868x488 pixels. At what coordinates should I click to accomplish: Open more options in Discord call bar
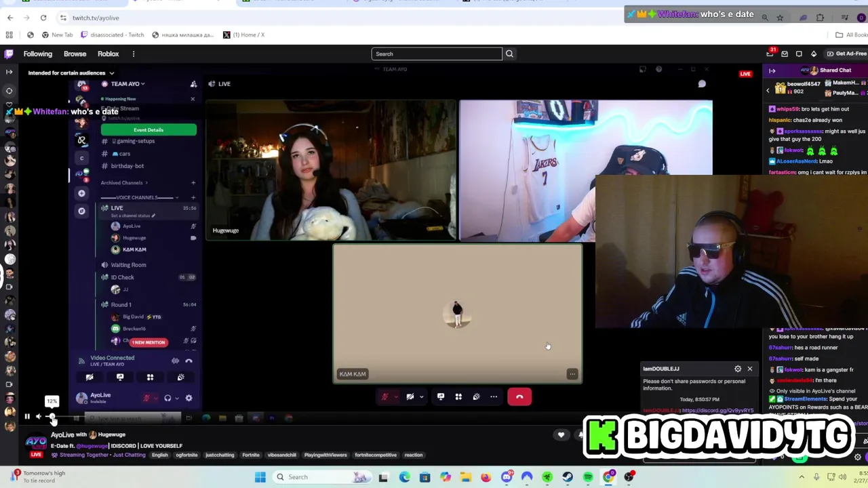(494, 396)
